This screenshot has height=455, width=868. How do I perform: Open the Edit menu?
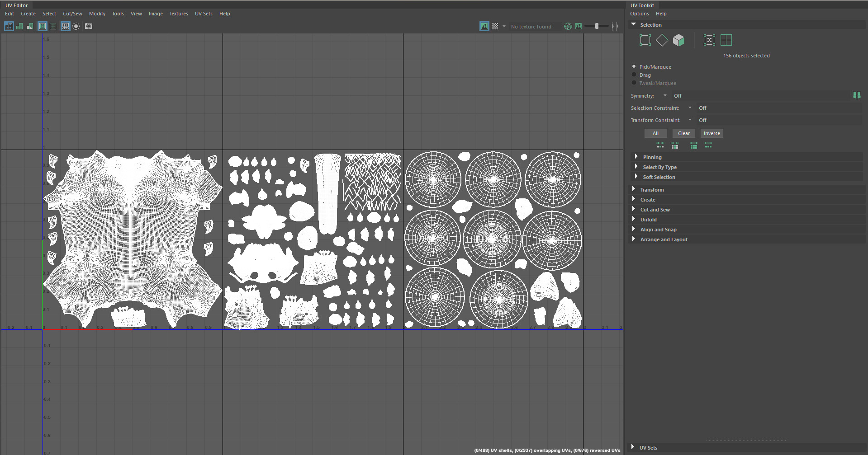click(x=9, y=14)
